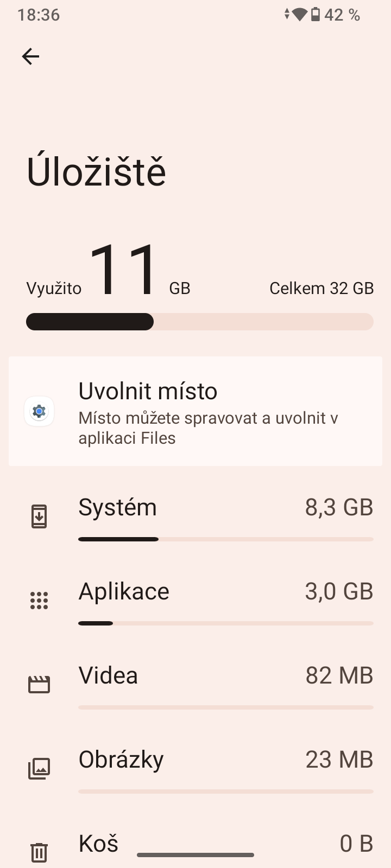Tap the total used storage progress bar
This screenshot has height=868, width=391.
pos(200,322)
